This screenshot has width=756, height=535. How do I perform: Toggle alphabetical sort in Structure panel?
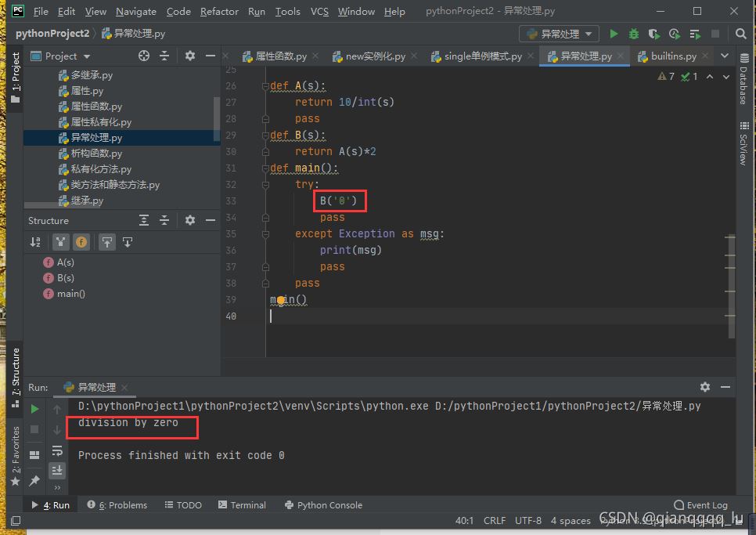34,242
